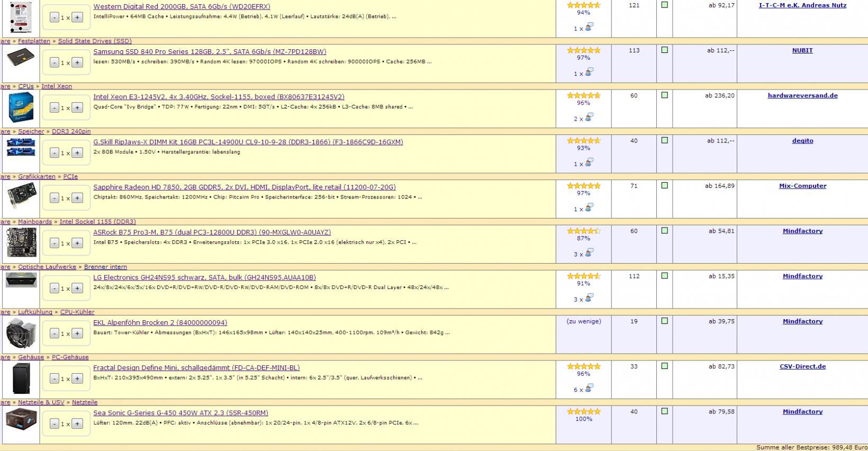This screenshot has height=451, width=868.
Task: Open Intel Sockel 1155 (DDR3) breadcrumb
Action: point(97,222)
